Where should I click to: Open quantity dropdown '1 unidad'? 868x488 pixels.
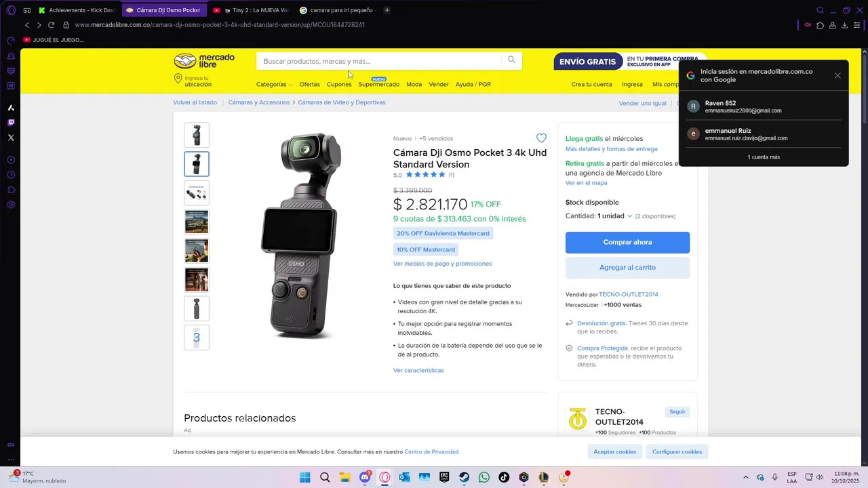(614, 216)
